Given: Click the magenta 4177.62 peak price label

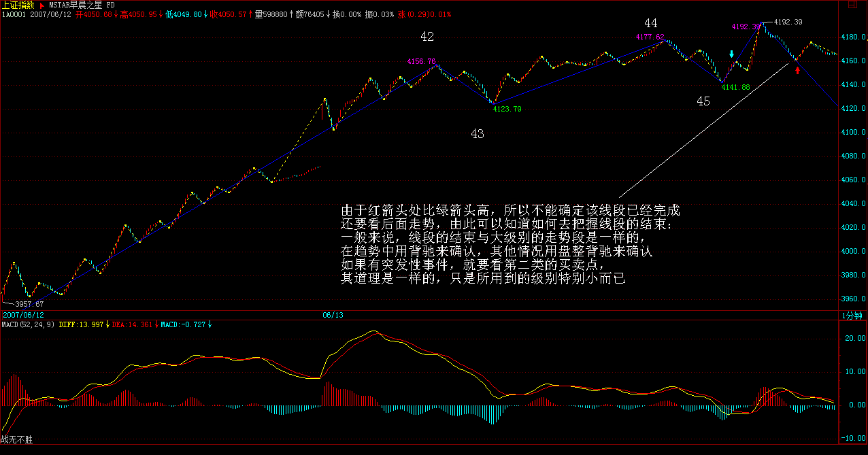Looking at the screenshot, I should 650,37.
